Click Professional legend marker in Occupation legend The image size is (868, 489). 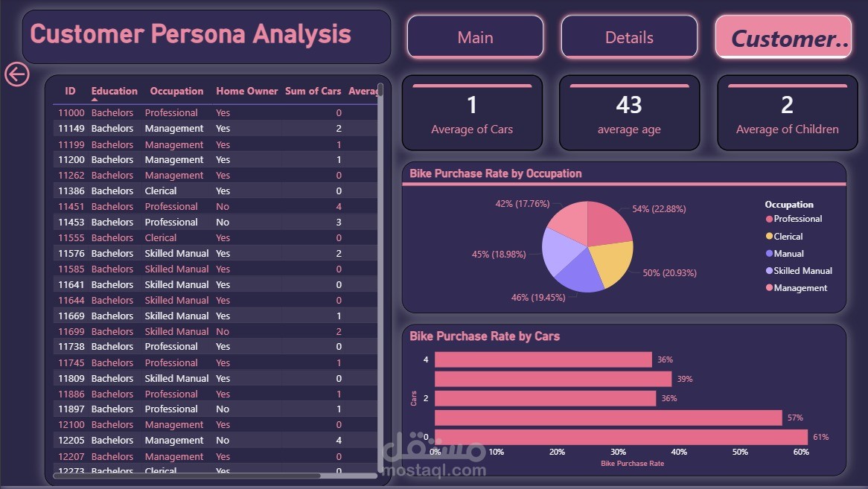pyautogui.click(x=769, y=219)
